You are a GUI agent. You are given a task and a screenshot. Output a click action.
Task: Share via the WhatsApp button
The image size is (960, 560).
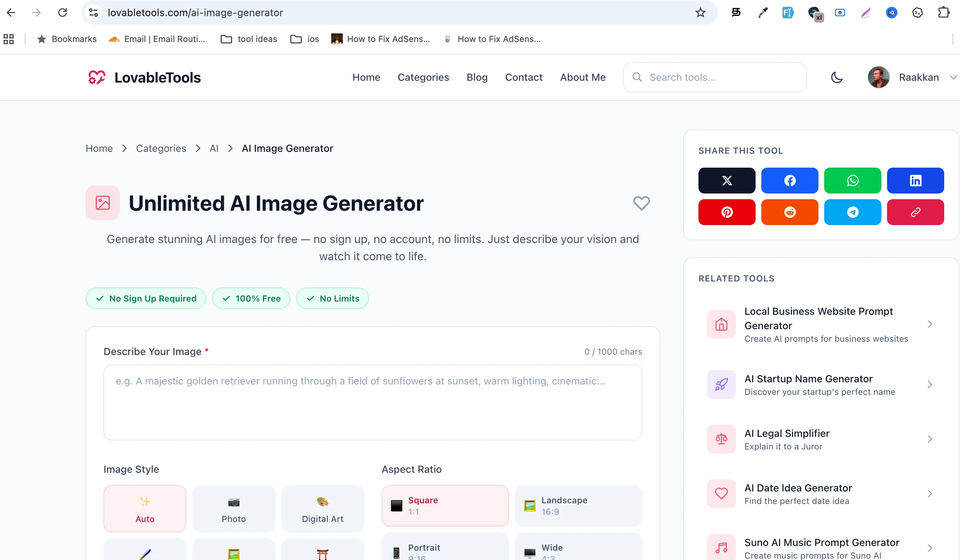(852, 181)
